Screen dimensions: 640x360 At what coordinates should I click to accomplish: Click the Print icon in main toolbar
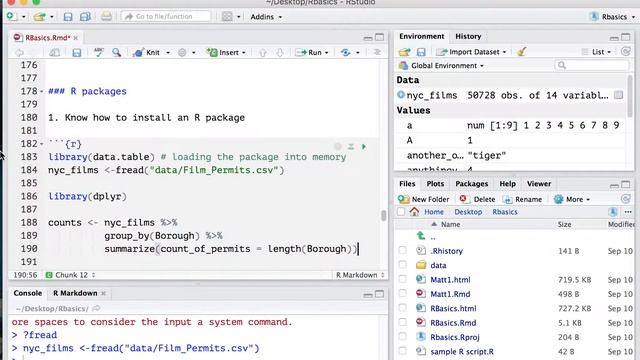click(x=106, y=17)
